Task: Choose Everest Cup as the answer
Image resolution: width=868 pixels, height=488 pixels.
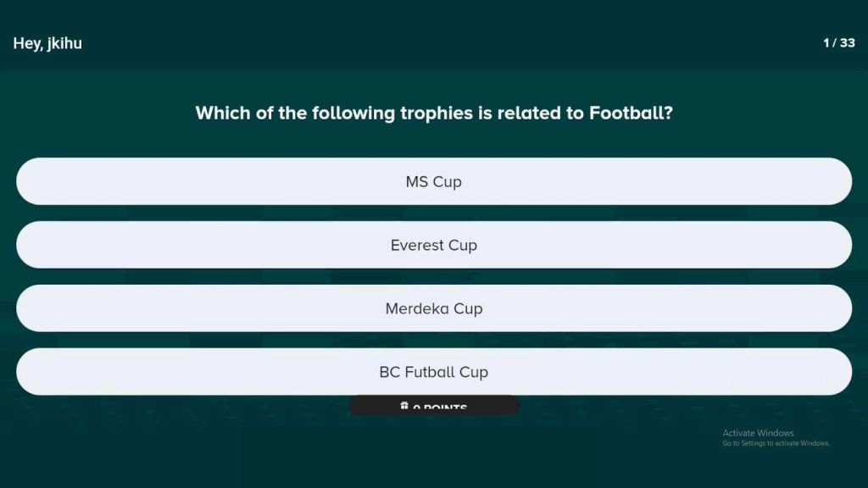Action: pos(434,245)
